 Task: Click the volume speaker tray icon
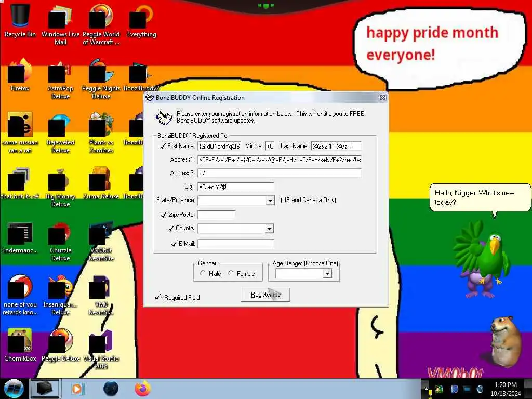click(480, 389)
